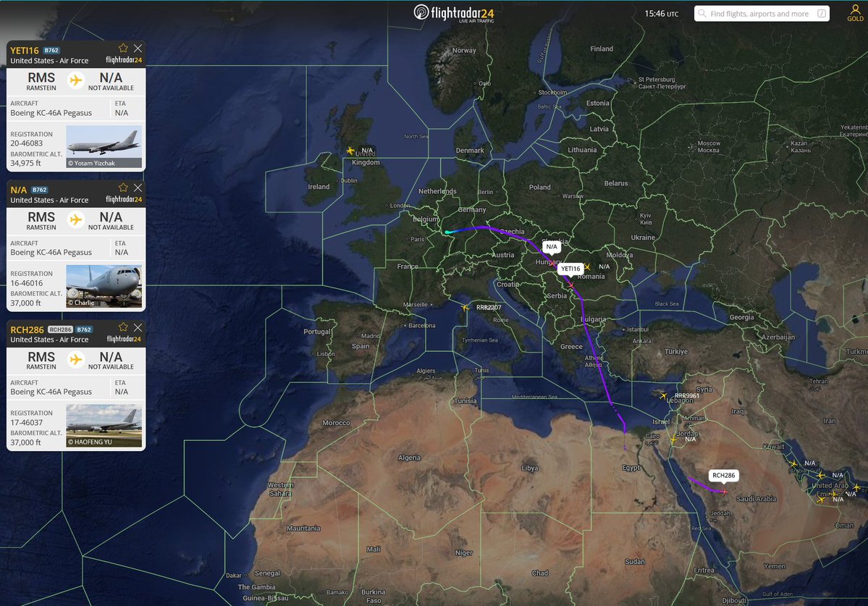
Task: Click the RCH286 callsign title in card
Action: point(27,329)
